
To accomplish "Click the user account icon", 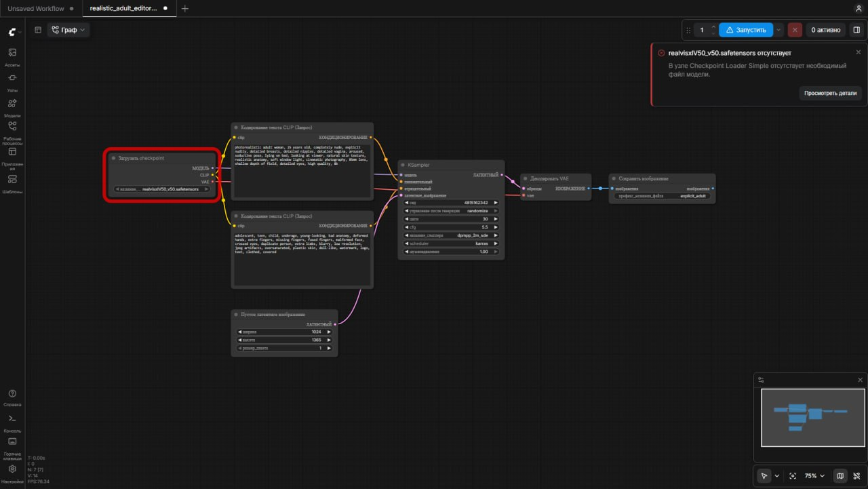I will coord(859,8).
